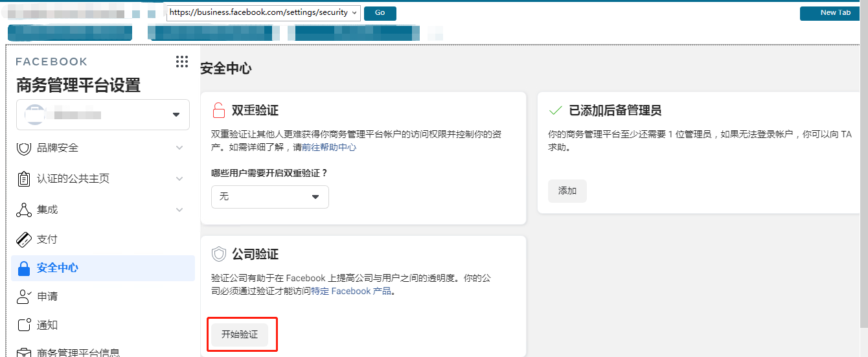Open the nine-dot apps grid icon
Image resolution: width=868 pixels, height=357 pixels.
tap(182, 62)
